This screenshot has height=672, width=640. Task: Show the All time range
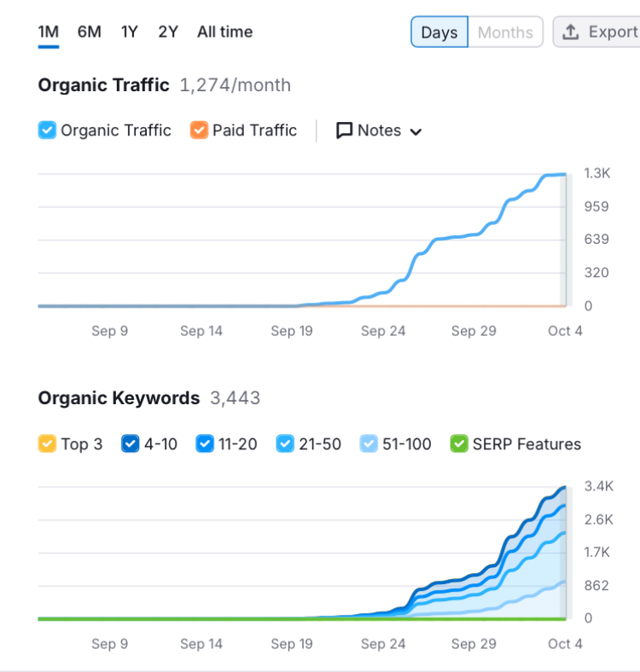coord(224,32)
